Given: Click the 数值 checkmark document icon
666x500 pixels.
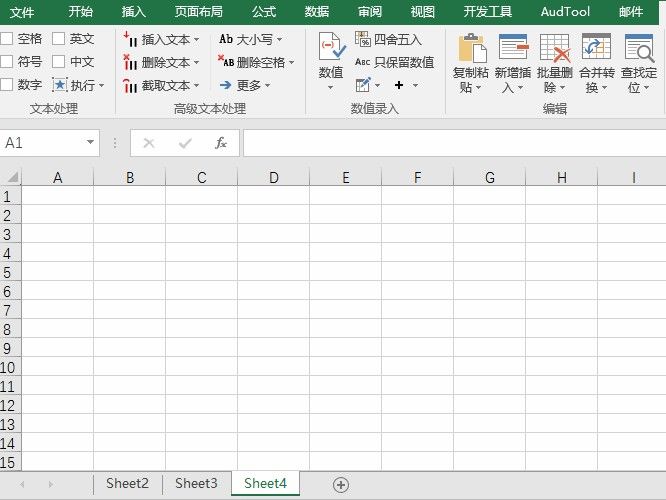Looking at the screenshot, I should point(332,45).
